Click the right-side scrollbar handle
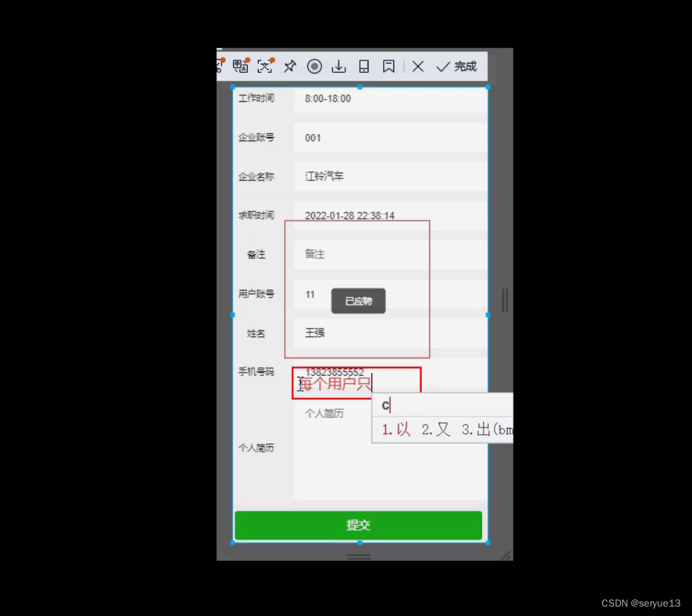The height and width of the screenshot is (616, 692). coord(505,299)
